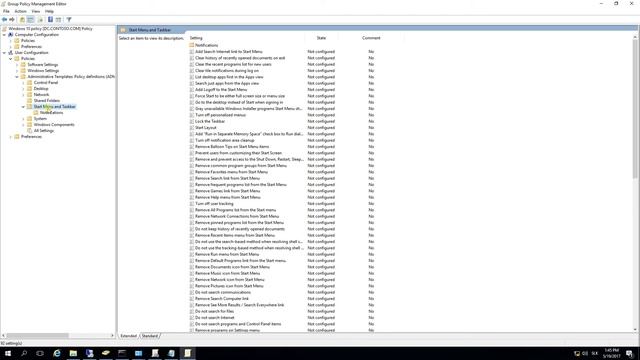Toggle the Show/Hide Console Tree toolbar icon
Screen dimensions: 640x360
click(31, 20)
